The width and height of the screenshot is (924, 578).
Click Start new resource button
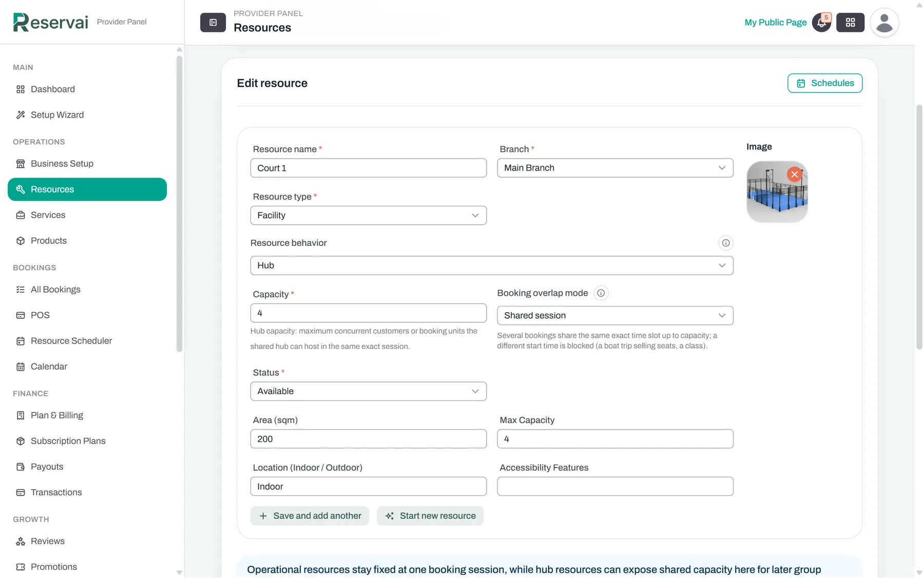[430, 516]
